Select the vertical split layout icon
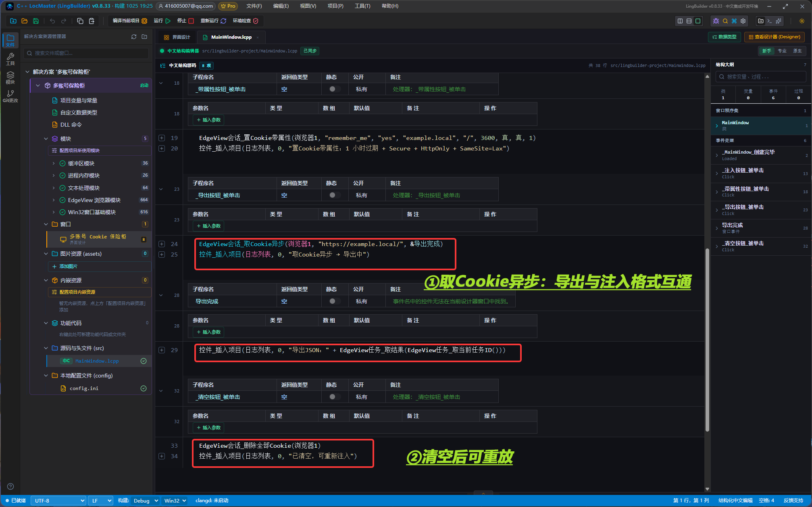The image size is (812, 507). coord(680,21)
